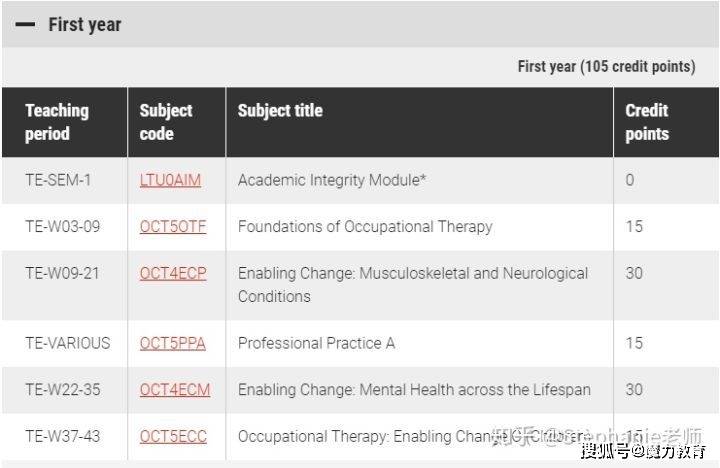Click the TE-VARIOUS teaching period cell
The width and height of the screenshot is (720, 468).
(68, 343)
